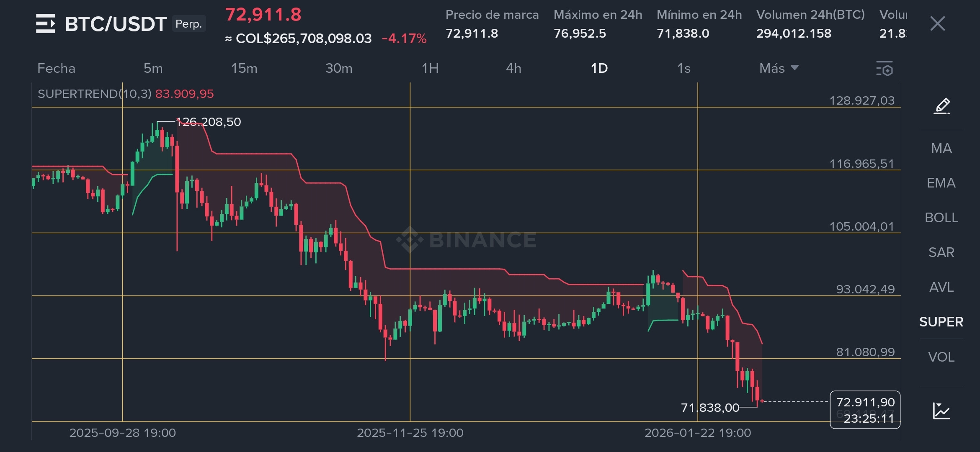The image size is (980, 452).
Task: Click the BTC/USDT pair name
Action: (116, 24)
